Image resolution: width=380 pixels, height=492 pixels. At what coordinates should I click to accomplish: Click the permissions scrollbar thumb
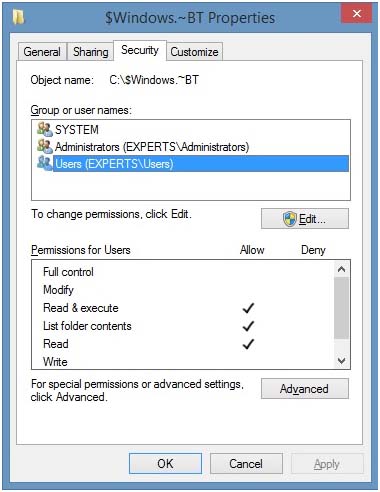click(x=341, y=309)
